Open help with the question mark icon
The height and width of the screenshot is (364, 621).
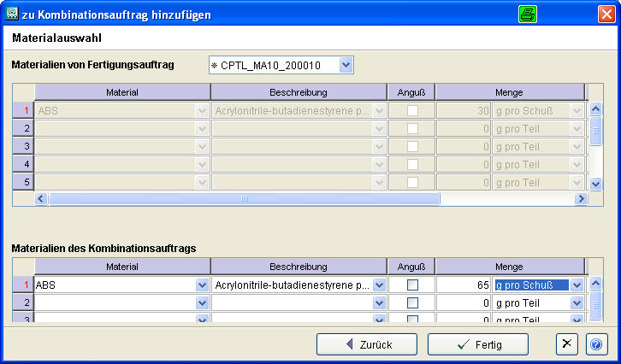(596, 343)
